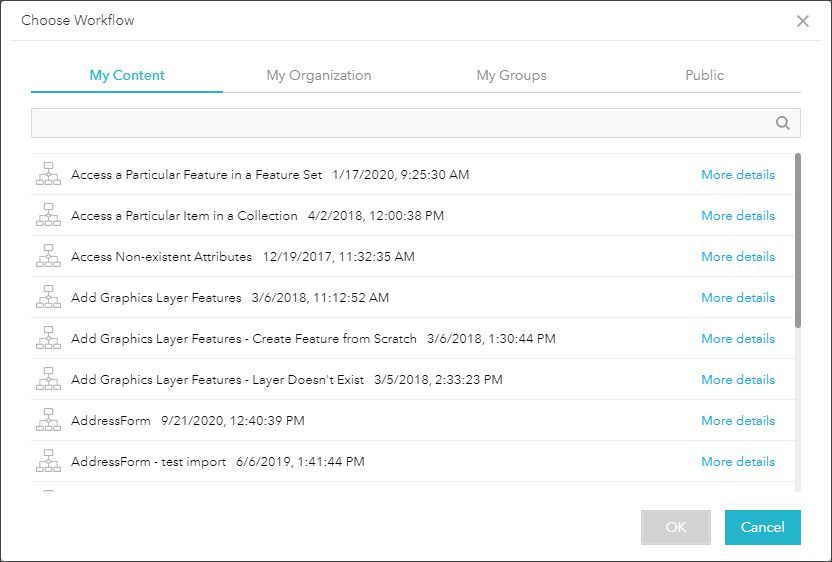Open More details for AddressForm 9/21/2020
The height and width of the screenshot is (562, 832).
coord(738,420)
